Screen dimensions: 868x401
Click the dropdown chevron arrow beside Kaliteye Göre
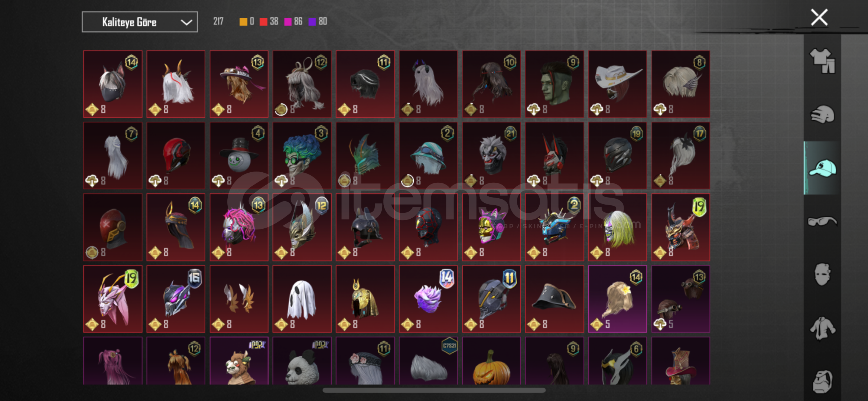pos(186,22)
